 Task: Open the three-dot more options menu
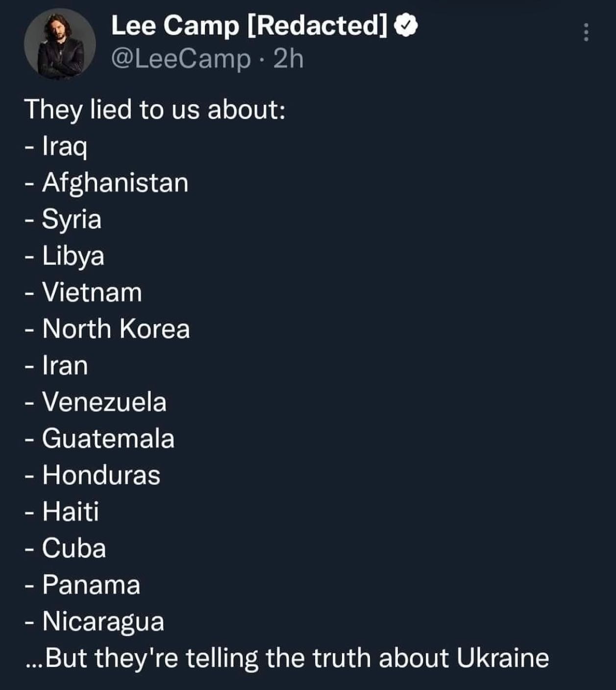pyautogui.click(x=586, y=32)
